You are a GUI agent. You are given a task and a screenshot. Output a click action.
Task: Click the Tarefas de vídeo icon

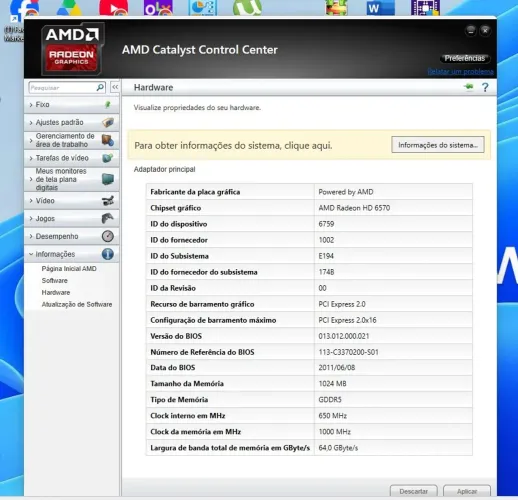[108, 158]
